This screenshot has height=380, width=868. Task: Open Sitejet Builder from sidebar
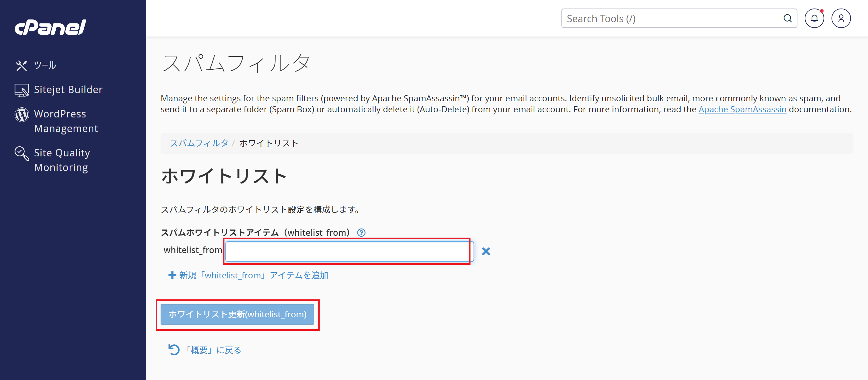coord(68,89)
